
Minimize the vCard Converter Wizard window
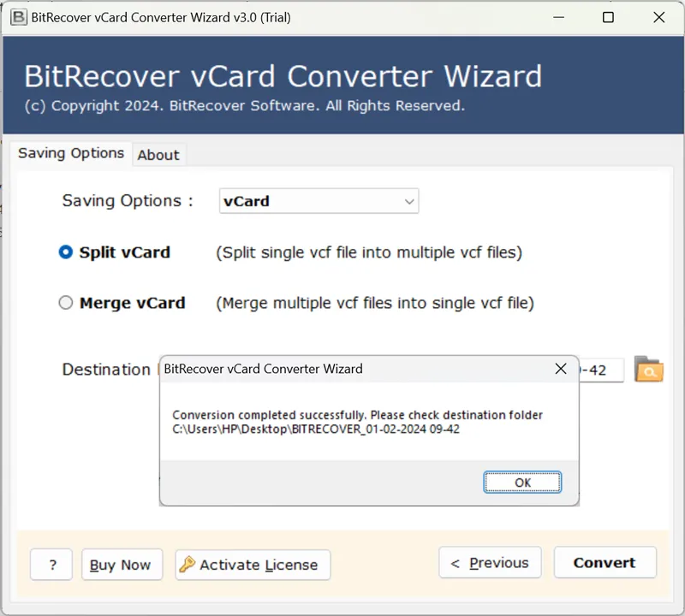point(559,17)
